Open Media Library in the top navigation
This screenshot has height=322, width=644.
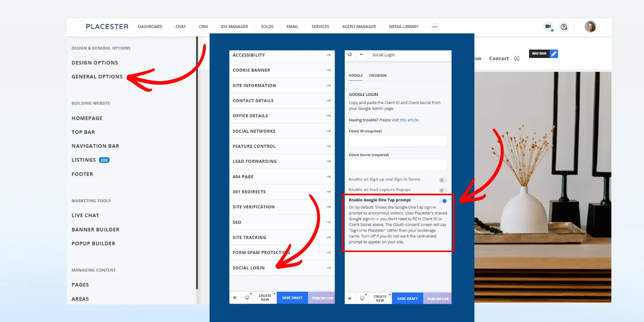click(404, 26)
